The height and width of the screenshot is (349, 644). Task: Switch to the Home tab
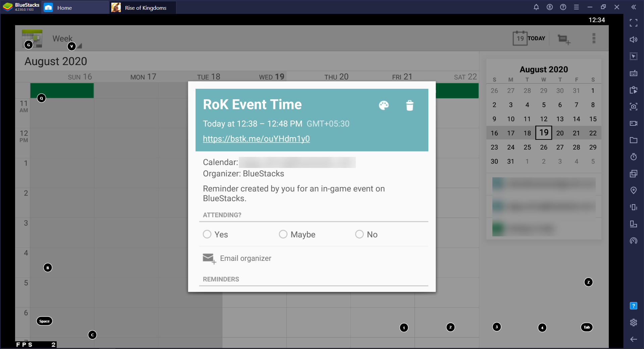[74, 7]
